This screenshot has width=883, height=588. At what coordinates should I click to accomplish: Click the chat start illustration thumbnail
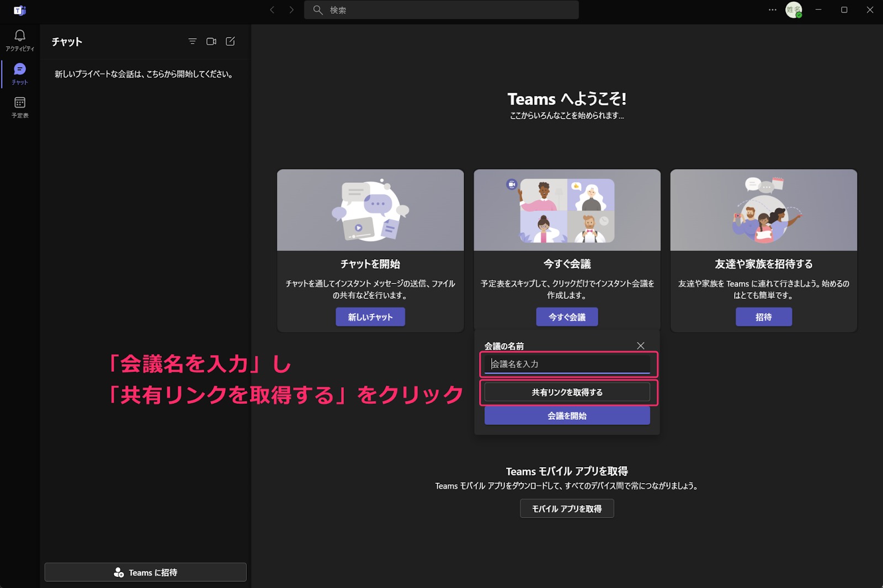click(370, 210)
